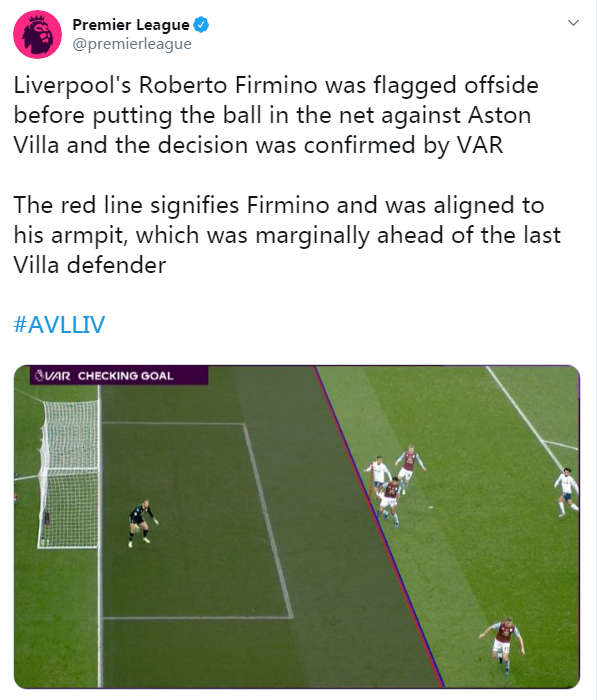597x700 pixels.
Task: Click the goal net in the image
Action: [x=69, y=473]
